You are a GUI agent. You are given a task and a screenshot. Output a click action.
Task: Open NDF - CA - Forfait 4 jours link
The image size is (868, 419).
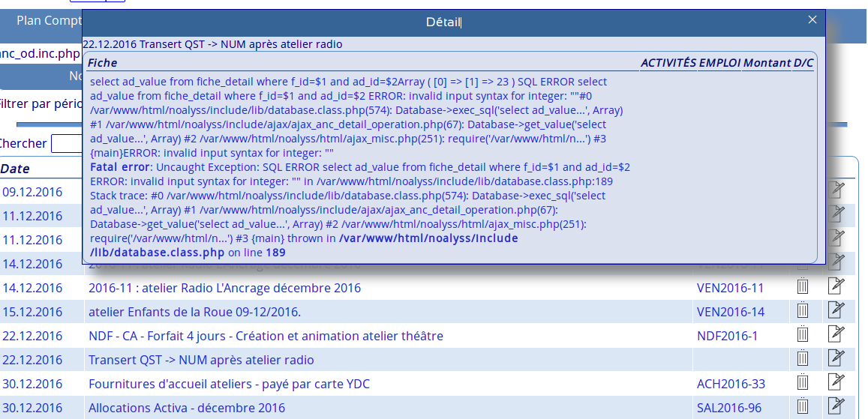point(266,336)
